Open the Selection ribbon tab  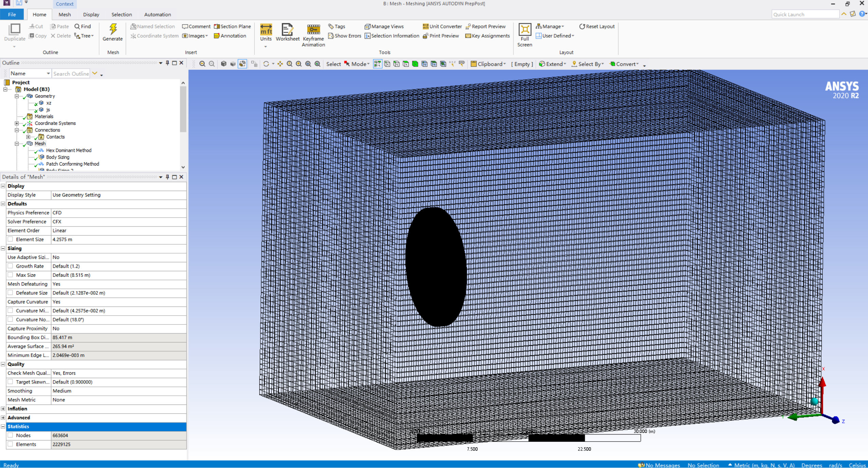[x=122, y=15]
